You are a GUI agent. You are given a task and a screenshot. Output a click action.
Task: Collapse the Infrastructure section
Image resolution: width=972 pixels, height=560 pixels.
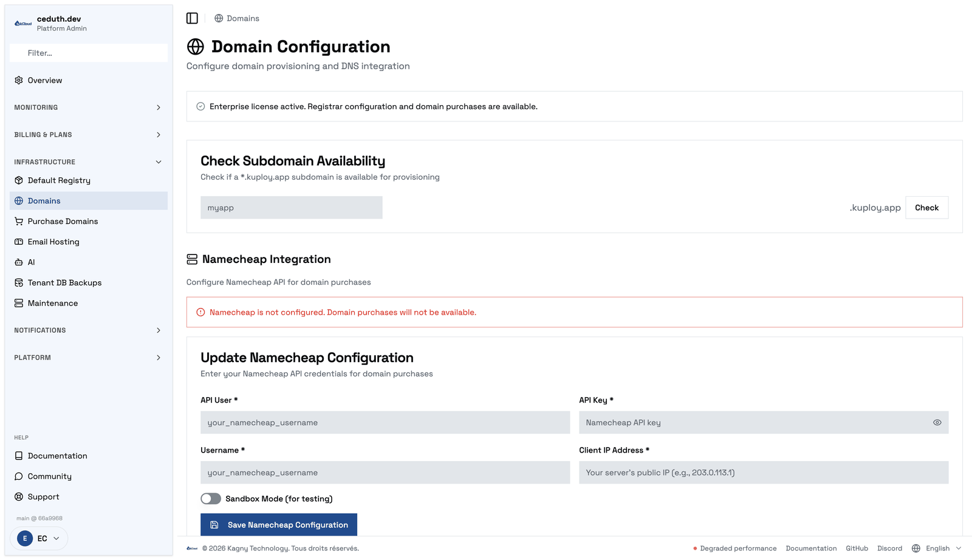89,162
